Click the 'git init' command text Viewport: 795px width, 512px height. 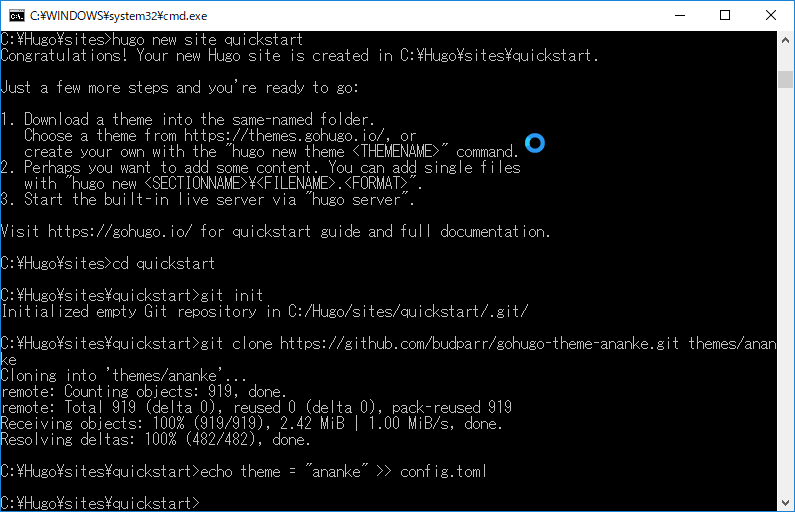[232, 296]
